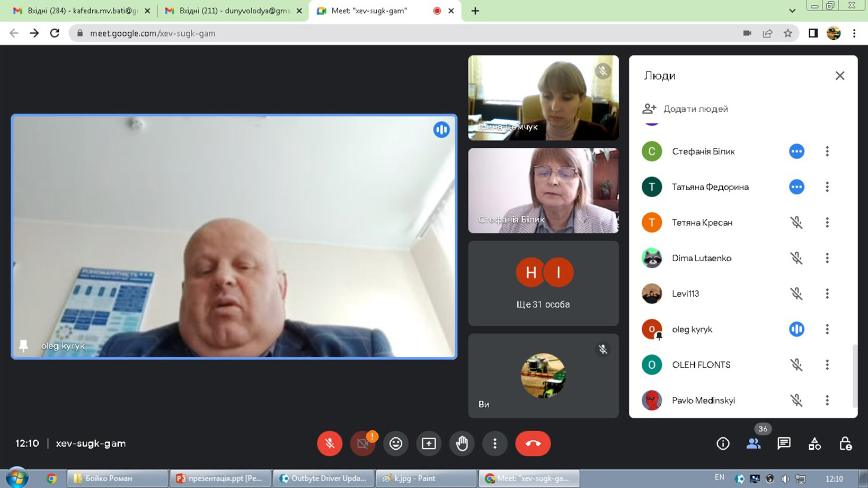868x488 pixels.
Task: Open options menu for Levi113
Action: [x=827, y=294]
